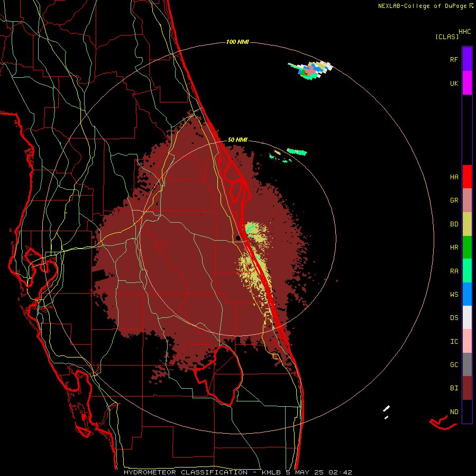476x476 pixels.
Task: Click the RF purple legend swatch
Action: (467, 59)
